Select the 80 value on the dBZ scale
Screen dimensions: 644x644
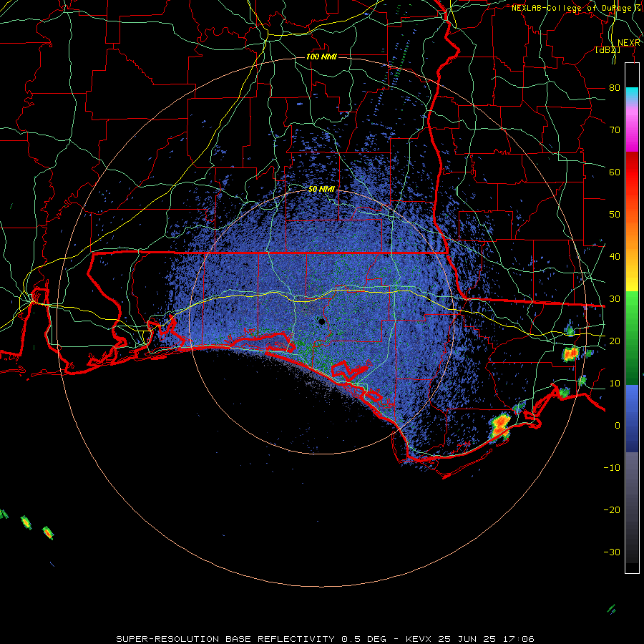pyautogui.click(x=615, y=87)
